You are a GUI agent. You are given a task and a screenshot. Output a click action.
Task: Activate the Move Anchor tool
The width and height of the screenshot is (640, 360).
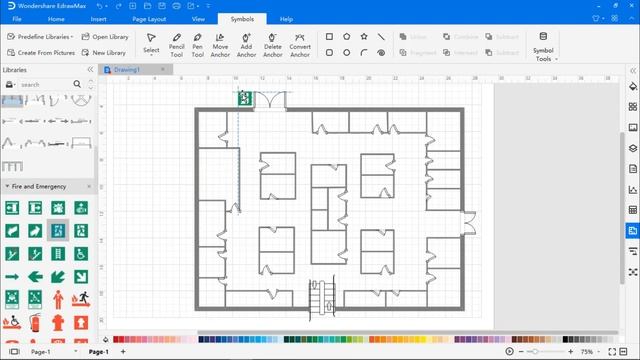(220, 45)
